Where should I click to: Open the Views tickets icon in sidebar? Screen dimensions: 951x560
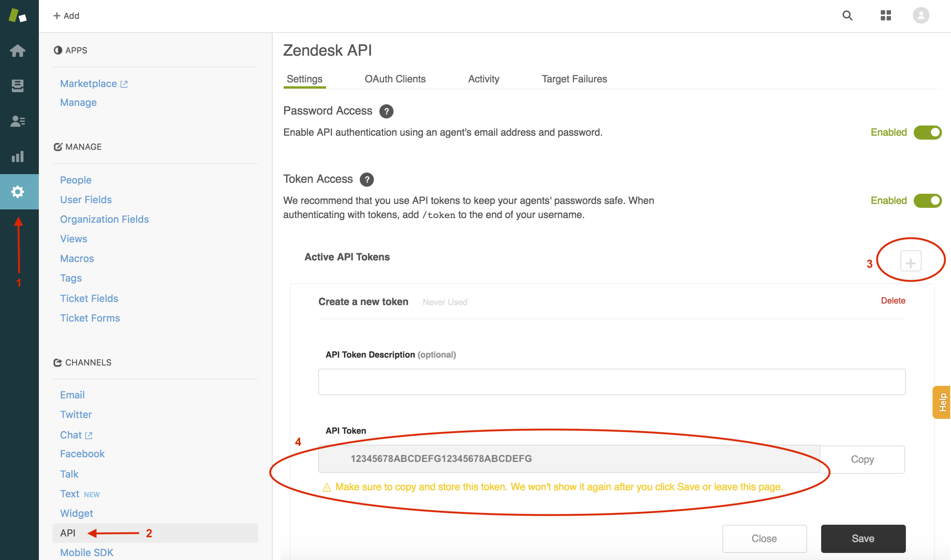click(x=18, y=85)
